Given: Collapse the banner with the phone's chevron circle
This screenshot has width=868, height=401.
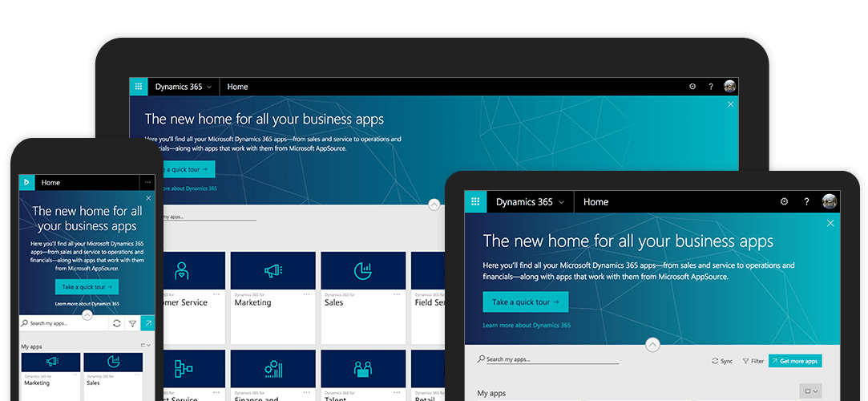Looking at the screenshot, I should point(87,315).
